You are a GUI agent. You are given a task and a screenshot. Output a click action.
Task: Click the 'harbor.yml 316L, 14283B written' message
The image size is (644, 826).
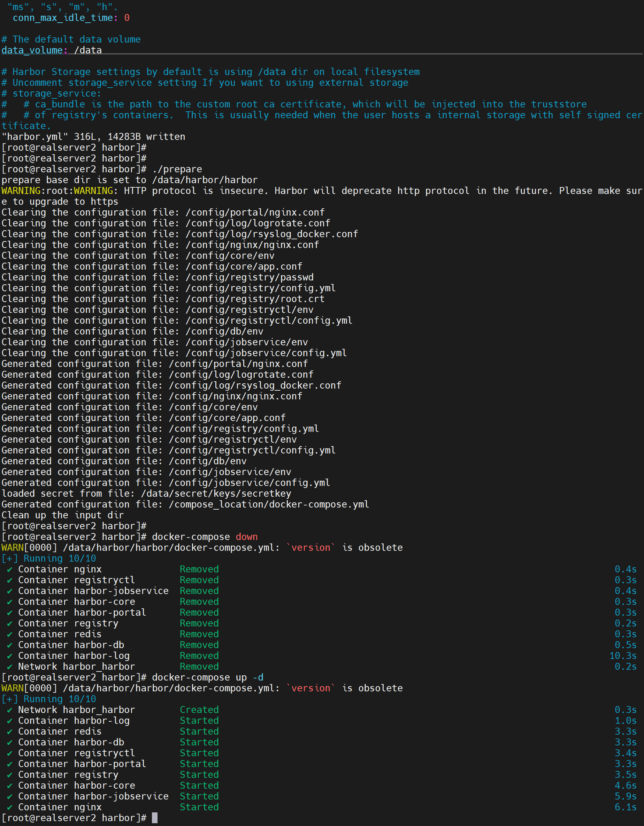point(93,136)
